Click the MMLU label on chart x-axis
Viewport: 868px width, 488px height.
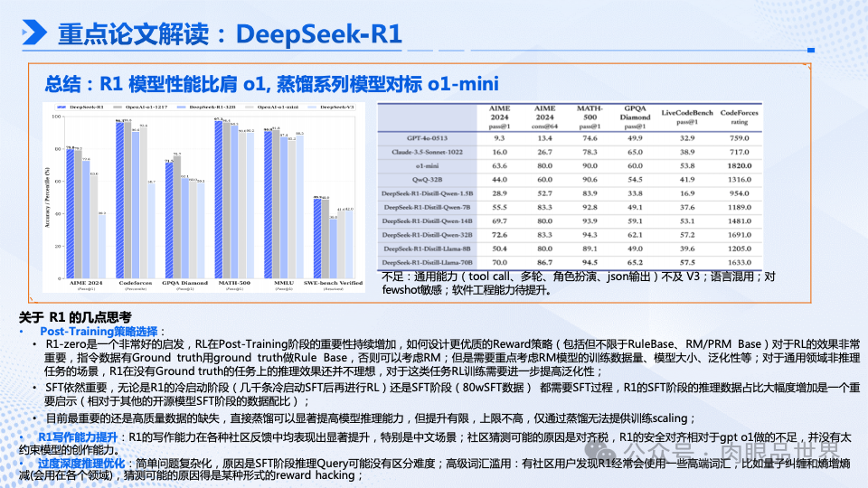284,285
